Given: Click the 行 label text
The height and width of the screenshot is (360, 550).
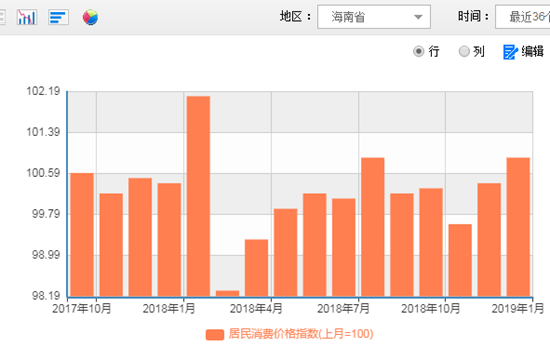Looking at the screenshot, I should point(434,52).
